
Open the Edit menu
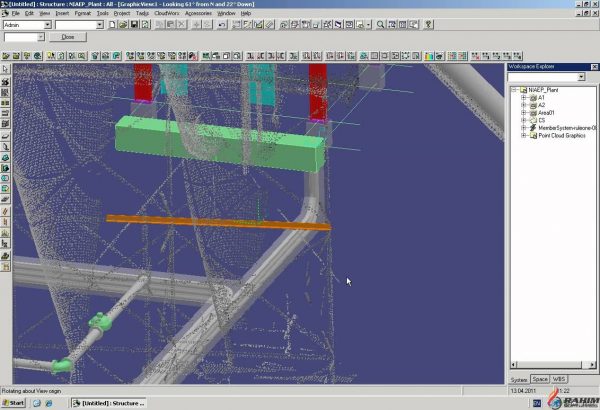pos(29,13)
